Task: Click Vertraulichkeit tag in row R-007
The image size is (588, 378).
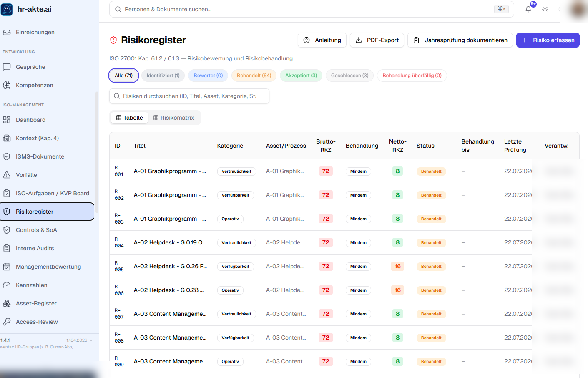Action: 236,314
